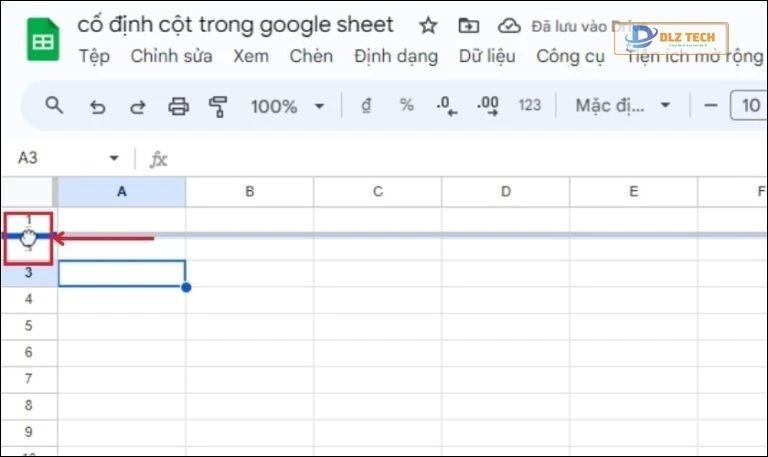Decrease font size with minus button
Image resolution: width=768 pixels, height=457 pixels.
pos(711,105)
